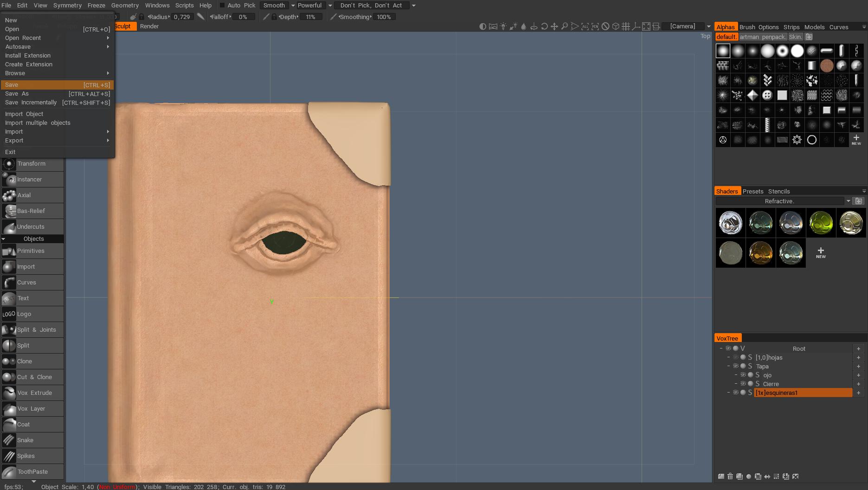Select the artman_penpack alpha folder
868x490 pixels.
pyautogui.click(x=763, y=37)
